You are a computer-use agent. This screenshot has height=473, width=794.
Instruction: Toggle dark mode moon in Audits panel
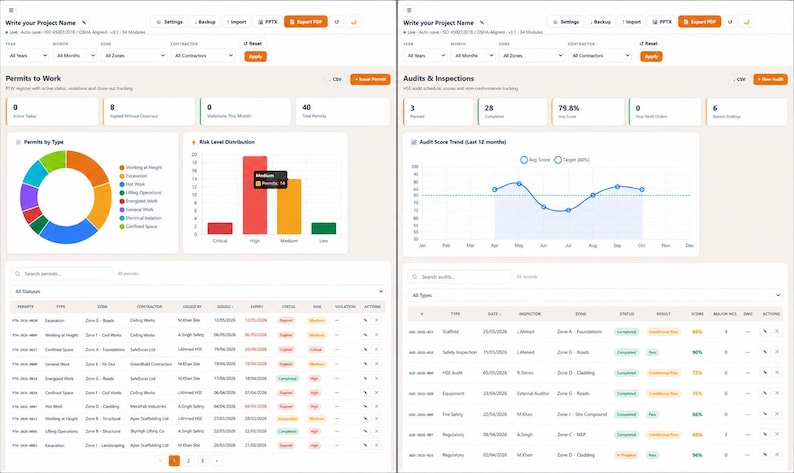[x=746, y=22]
